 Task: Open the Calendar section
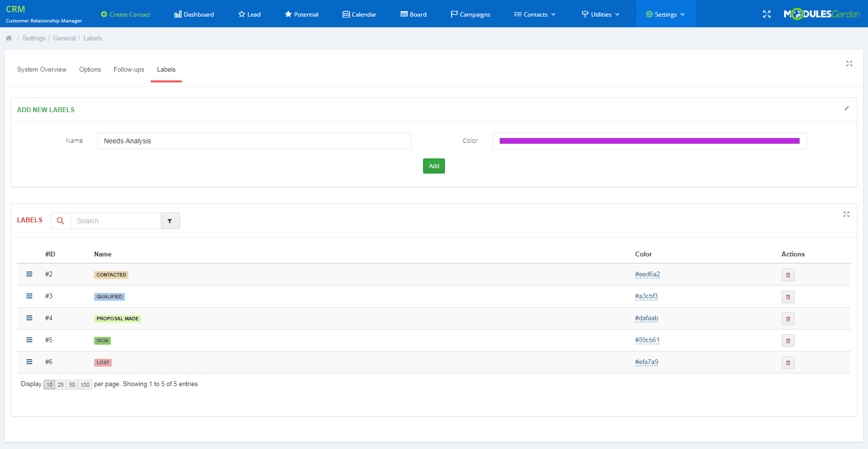click(x=360, y=14)
